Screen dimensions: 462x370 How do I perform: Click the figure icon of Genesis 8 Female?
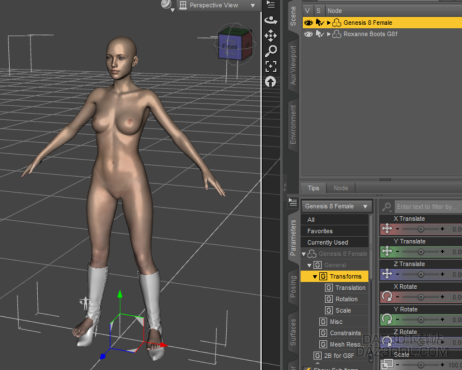coord(337,23)
